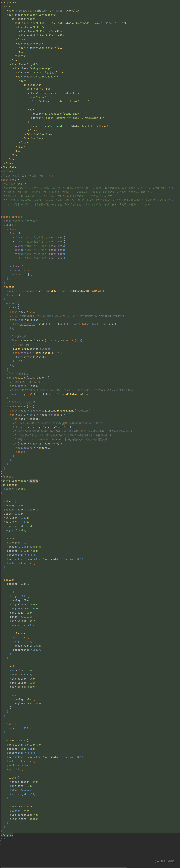Click the v-html="item.text" div line

(41, 48)
